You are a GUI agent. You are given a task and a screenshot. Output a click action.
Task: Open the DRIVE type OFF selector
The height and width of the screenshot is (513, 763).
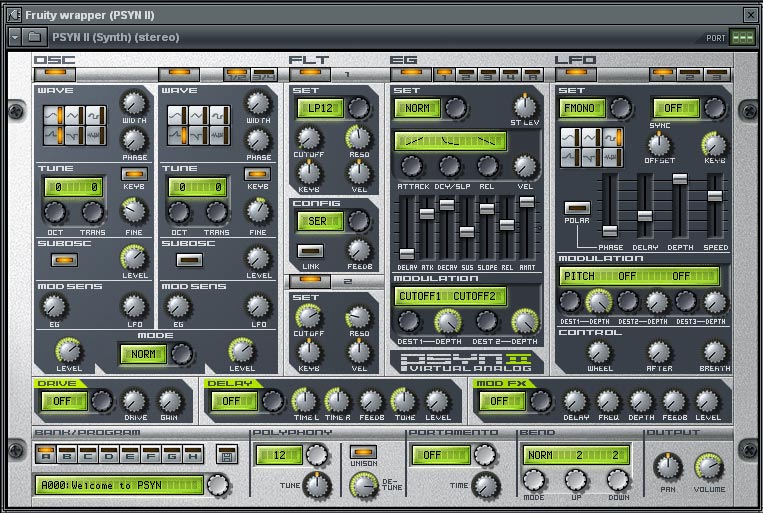click(64, 401)
